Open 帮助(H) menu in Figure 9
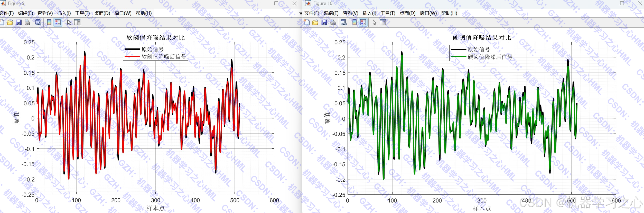The height and width of the screenshot is (213, 644). (144, 13)
